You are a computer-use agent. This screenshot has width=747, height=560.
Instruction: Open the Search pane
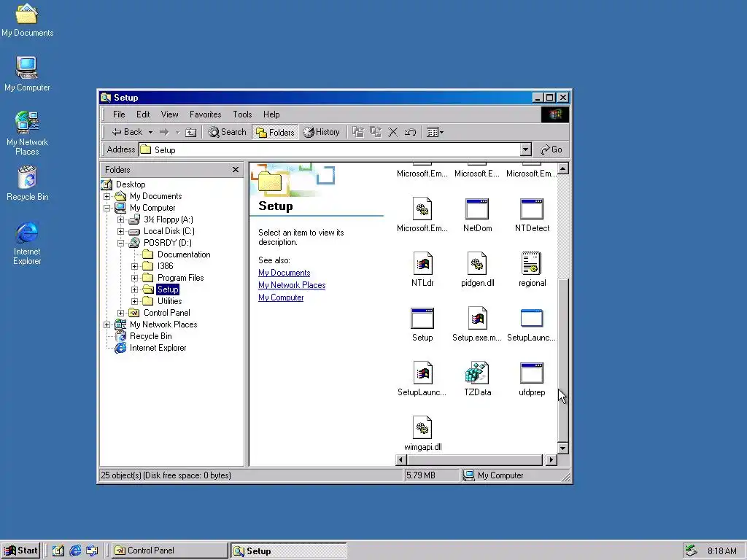point(228,133)
